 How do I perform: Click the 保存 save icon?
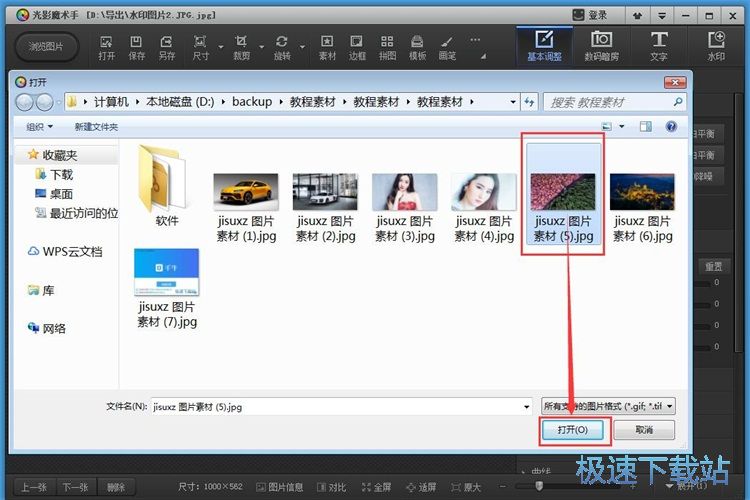pos(136,48)
